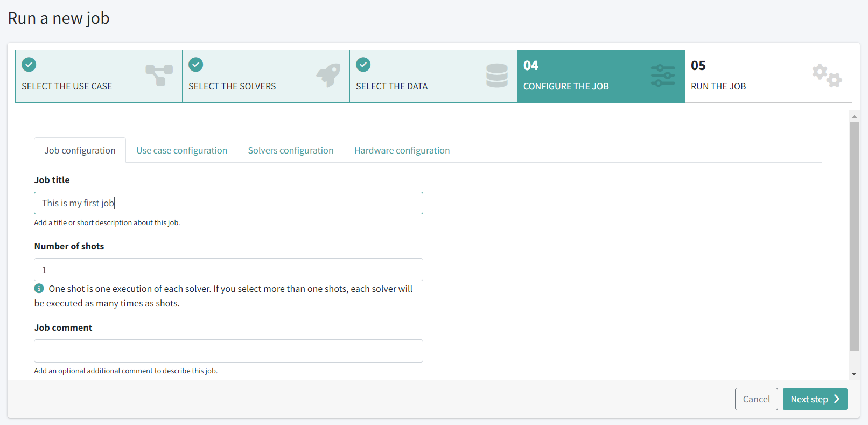Click the 'Add an optional additional comment' hint
This screenshot has height=425, width=868.
tap(126, 371)
